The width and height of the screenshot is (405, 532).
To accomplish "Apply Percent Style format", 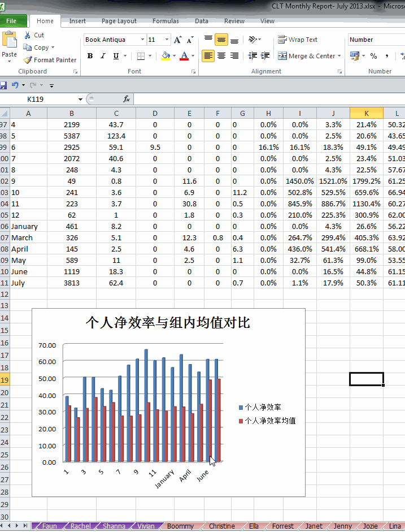I will (x=373, y=56).
